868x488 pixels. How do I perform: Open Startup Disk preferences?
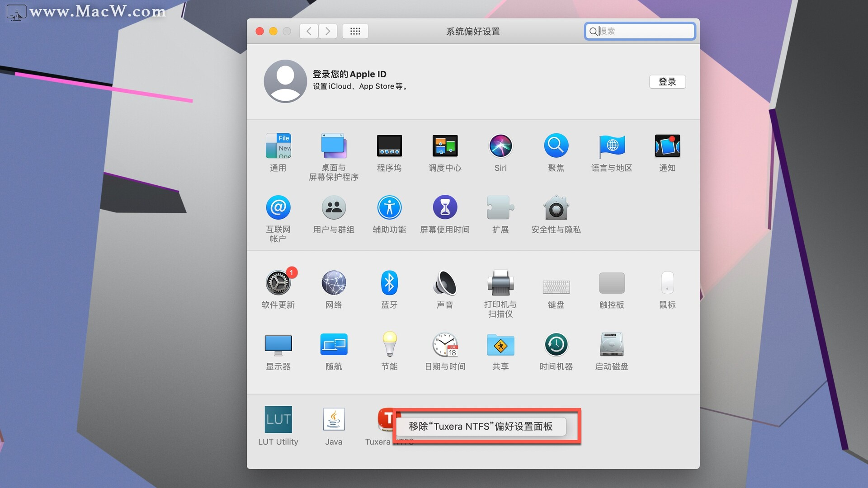[x=612, y=345]
